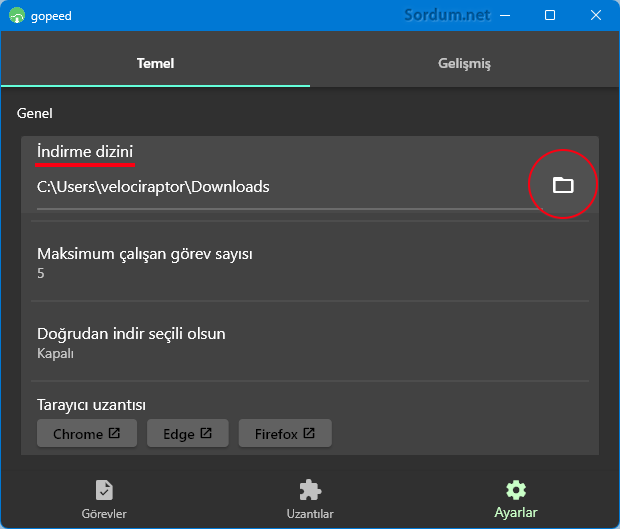The width and height of the screenshot is (620, 529).
Task: Go to Ayarlar navigation label
Action: [x=516, y=513]
